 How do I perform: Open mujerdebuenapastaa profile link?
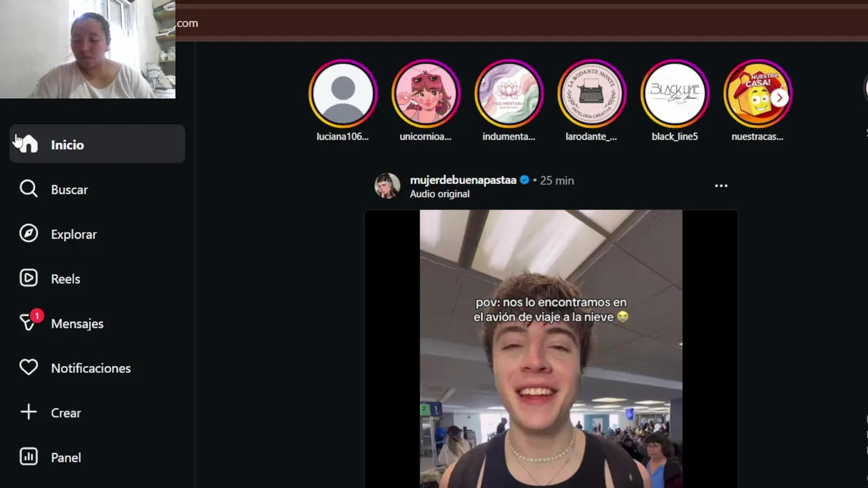[463, 180]
